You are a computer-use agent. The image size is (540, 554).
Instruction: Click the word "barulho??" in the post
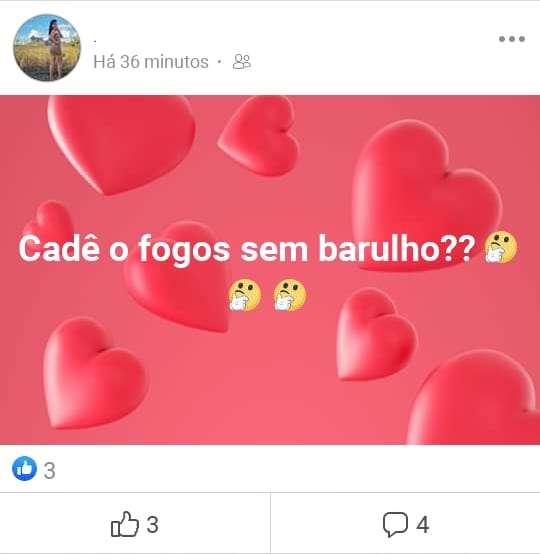coord(397,248)
